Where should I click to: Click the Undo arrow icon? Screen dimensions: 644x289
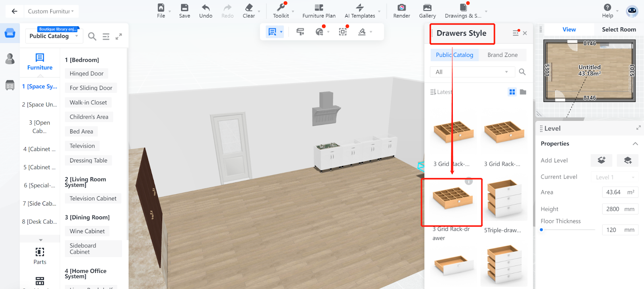pyautogui.click(x=206, y=8)
